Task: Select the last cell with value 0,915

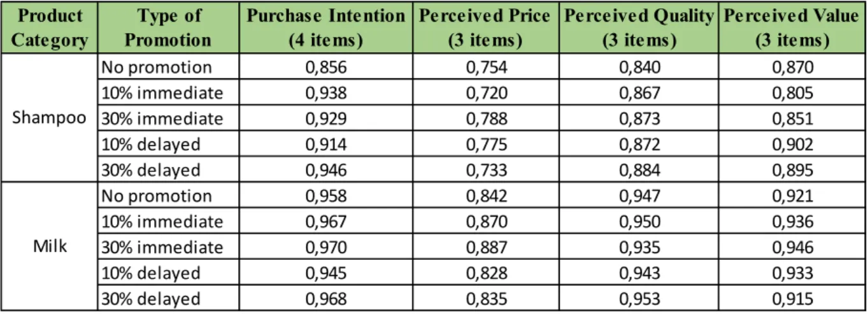Action: (790, 298)
